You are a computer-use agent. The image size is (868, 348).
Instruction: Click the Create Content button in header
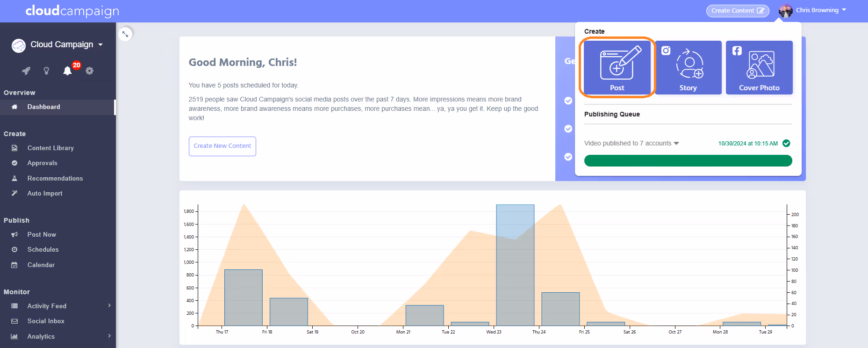pos(738,11)
